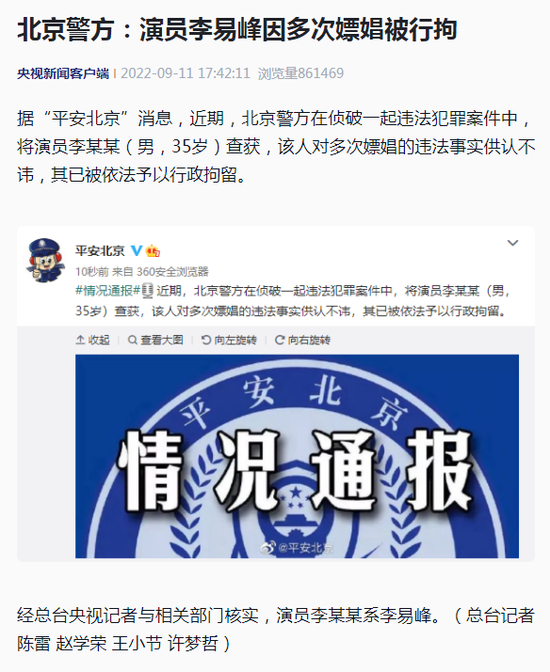This screenshot has height=672, width=550.
Task: Rotate the image left with 向左旋转
Action: 229,340
